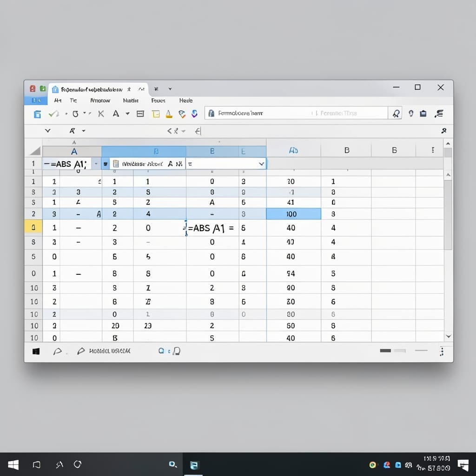Open the Foues menu
The height and width of the screenshot is (476, 476).
click(x=158, y=100)
